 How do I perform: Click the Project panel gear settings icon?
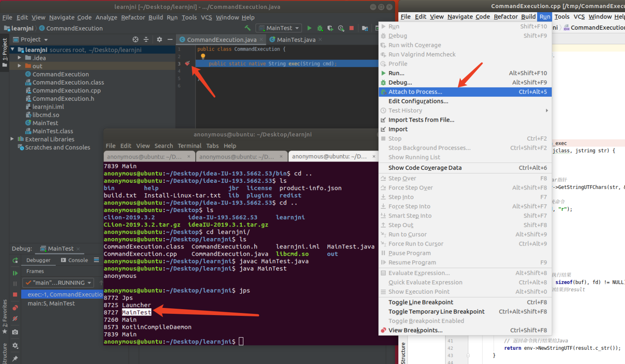coord(159,39)
